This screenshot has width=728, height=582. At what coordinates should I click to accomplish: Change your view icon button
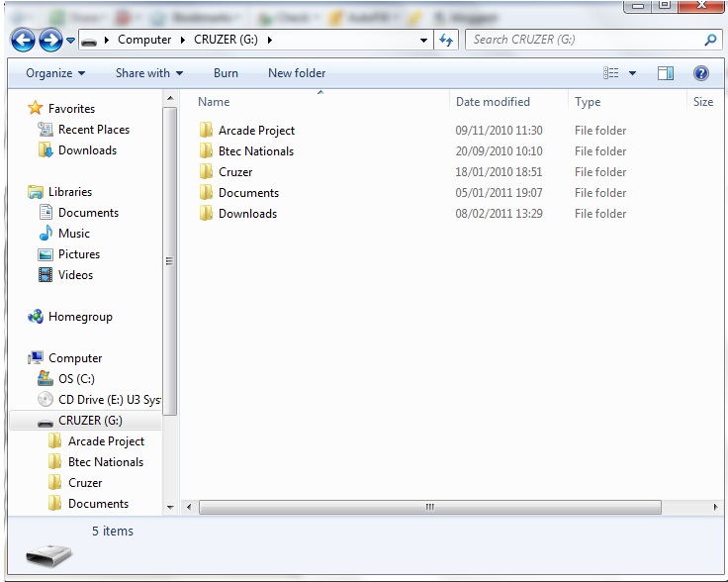pos(610,73)
